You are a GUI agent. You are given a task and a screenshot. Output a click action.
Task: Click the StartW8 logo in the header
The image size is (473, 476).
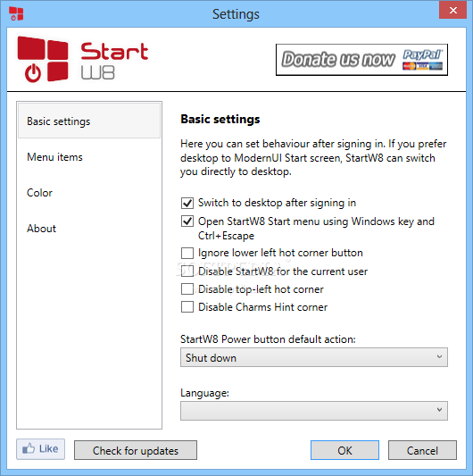[x=82, y=60]
